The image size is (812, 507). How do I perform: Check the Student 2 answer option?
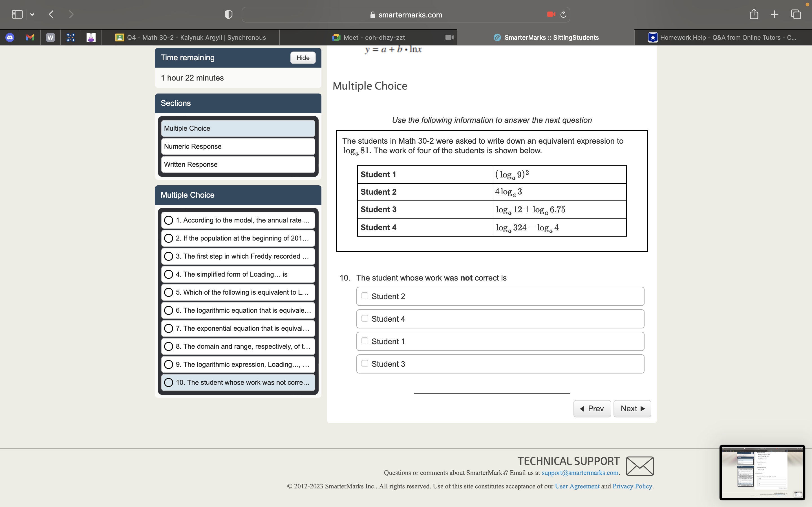(x=365, y=296)
